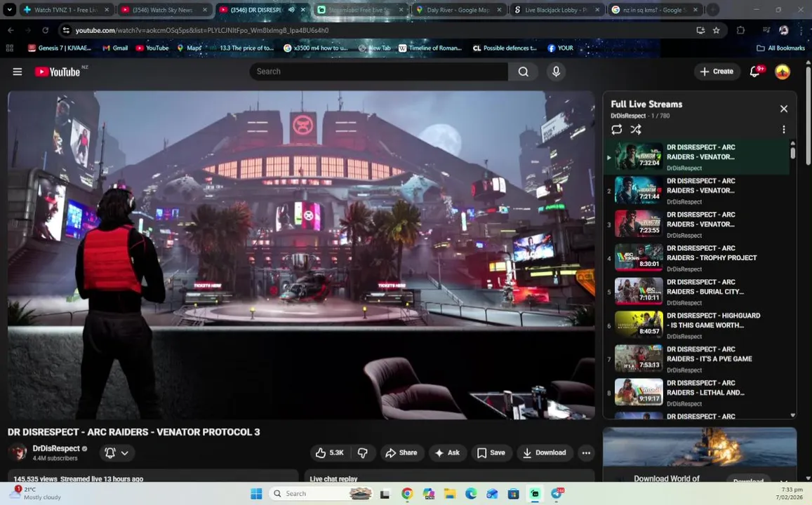Click the Windows taskbar search box

point(320,494)
